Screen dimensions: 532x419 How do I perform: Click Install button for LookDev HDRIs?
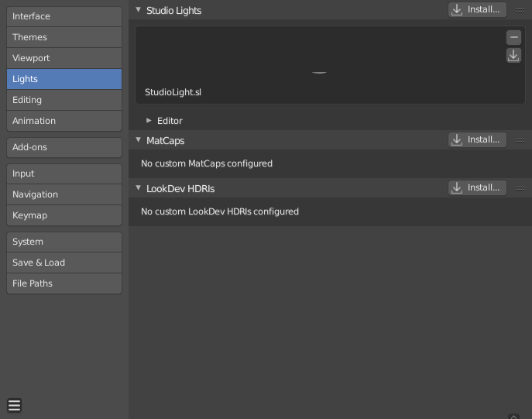(477, 187)
